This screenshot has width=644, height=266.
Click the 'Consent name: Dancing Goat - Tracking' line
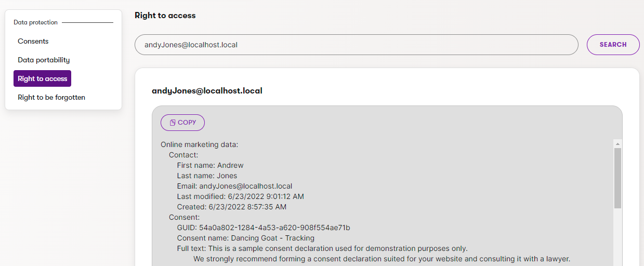(245, 238)
